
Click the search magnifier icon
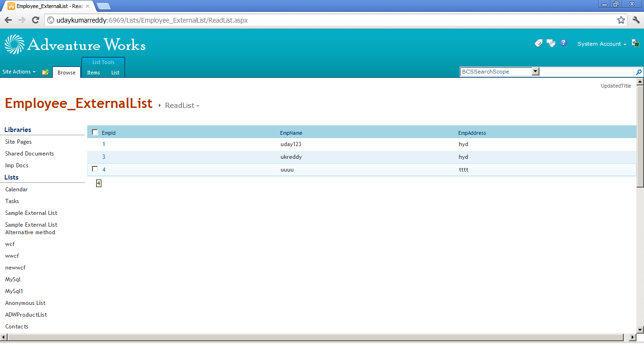point(639,72)
